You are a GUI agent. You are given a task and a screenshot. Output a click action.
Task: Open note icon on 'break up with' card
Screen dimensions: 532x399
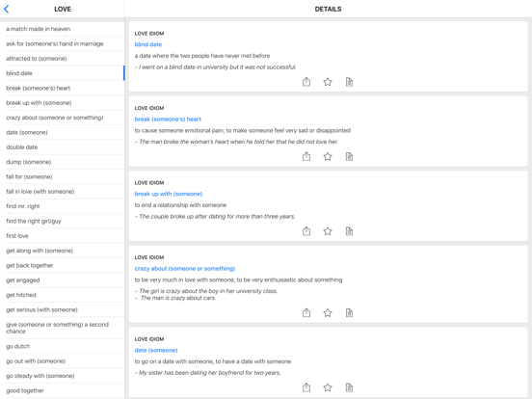(x=349, y=231)
